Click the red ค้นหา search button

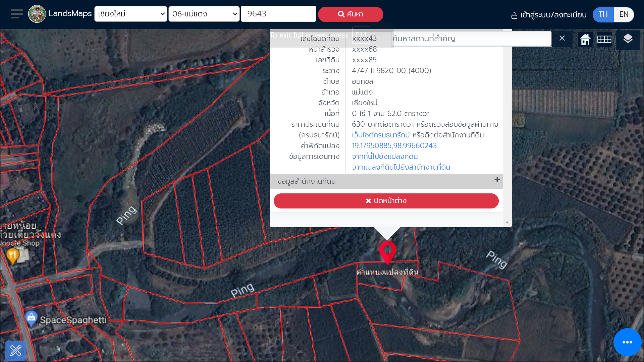(351, 14)
